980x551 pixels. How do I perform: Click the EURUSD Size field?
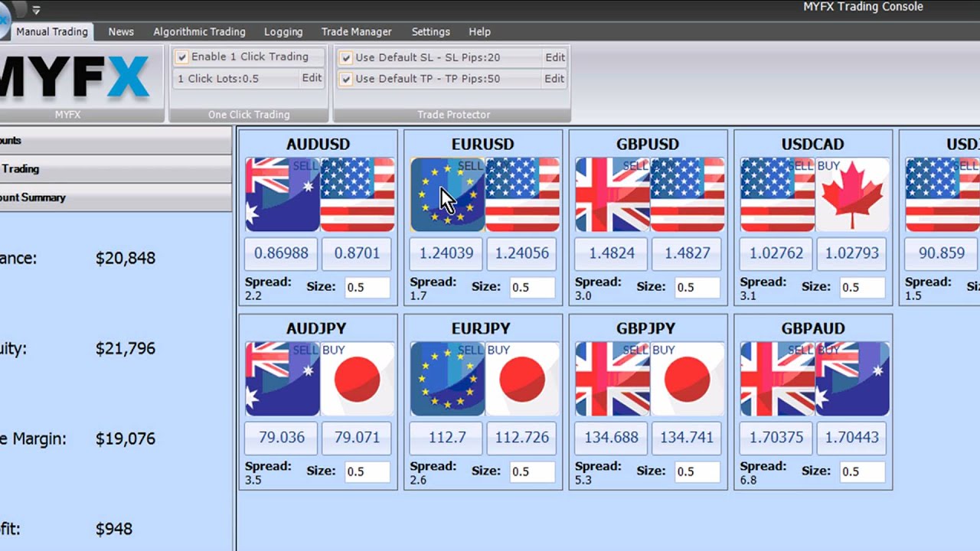[x=532, y=288]
